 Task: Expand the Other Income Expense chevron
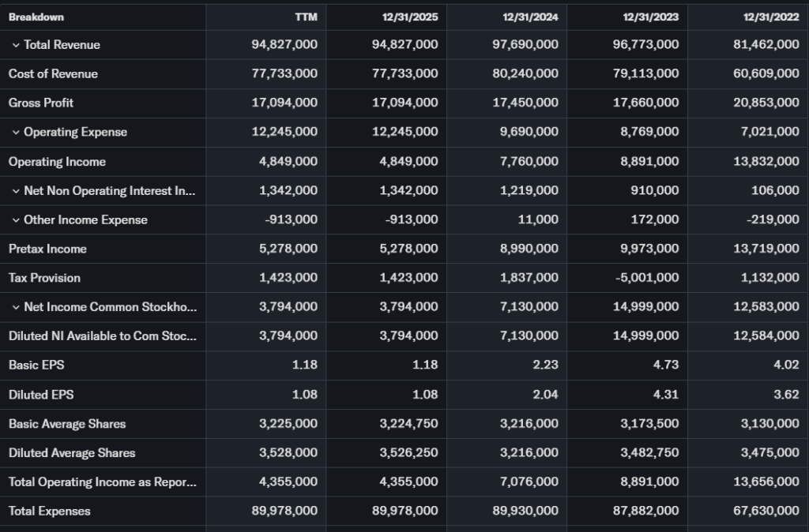pos(16,220)
